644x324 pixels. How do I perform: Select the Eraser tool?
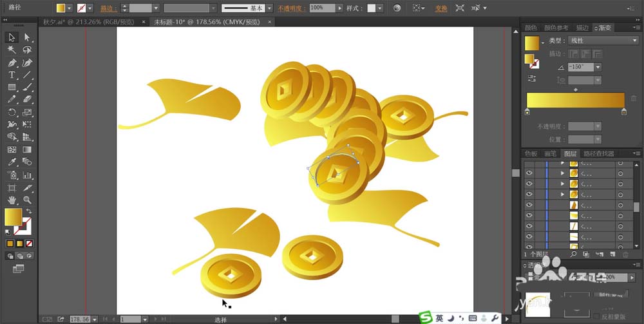coord(27,99)
